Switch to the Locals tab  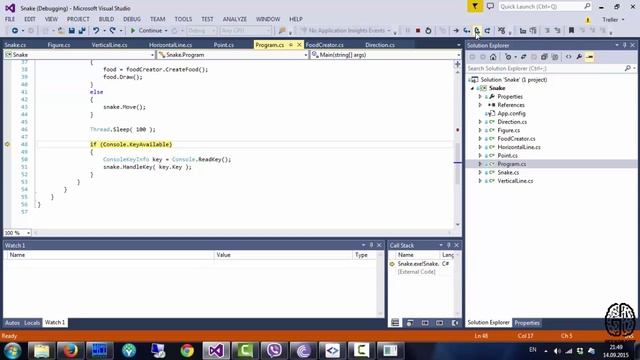(x=32, y=322)
